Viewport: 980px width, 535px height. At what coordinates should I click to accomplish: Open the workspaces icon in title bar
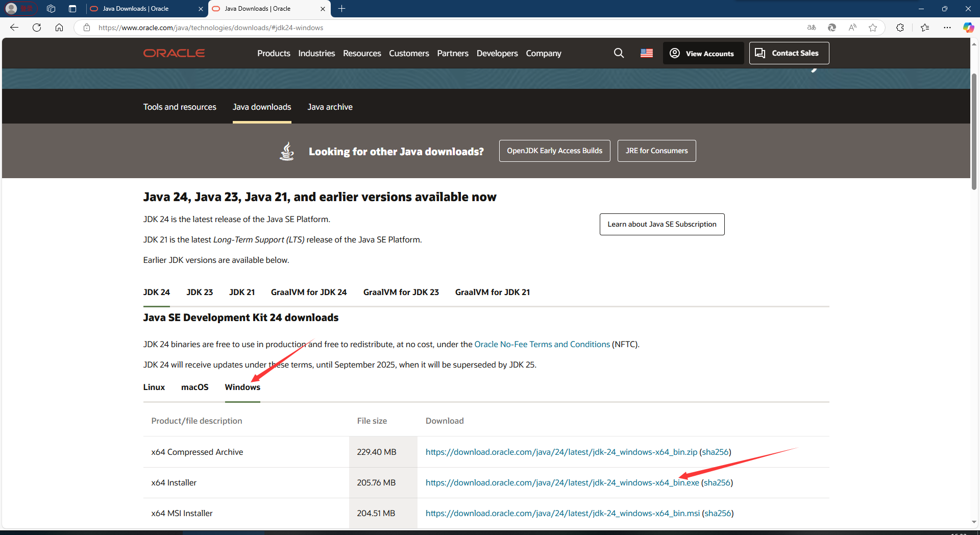tap(51, 9)
